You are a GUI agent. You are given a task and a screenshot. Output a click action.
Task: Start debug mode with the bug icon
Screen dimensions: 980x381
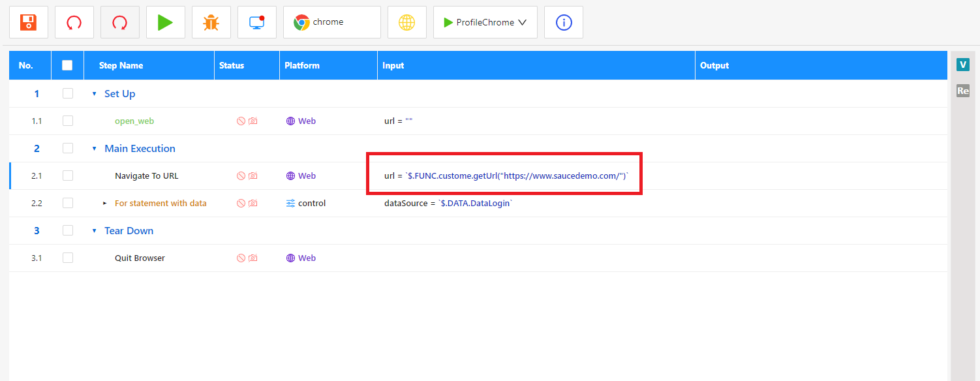211,22
